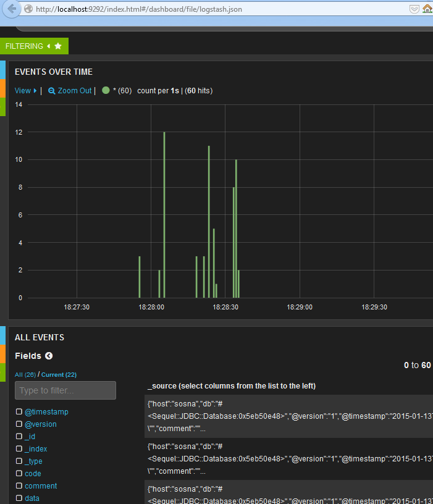Check the data field checkbox
This screenshot has height=504, width=433.
[19, 498]
